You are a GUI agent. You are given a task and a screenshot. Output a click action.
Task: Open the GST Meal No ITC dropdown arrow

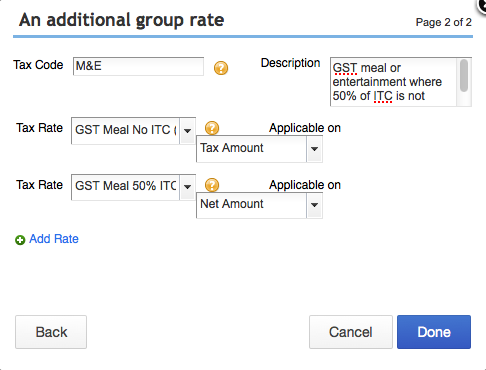(x=188, y=131)
